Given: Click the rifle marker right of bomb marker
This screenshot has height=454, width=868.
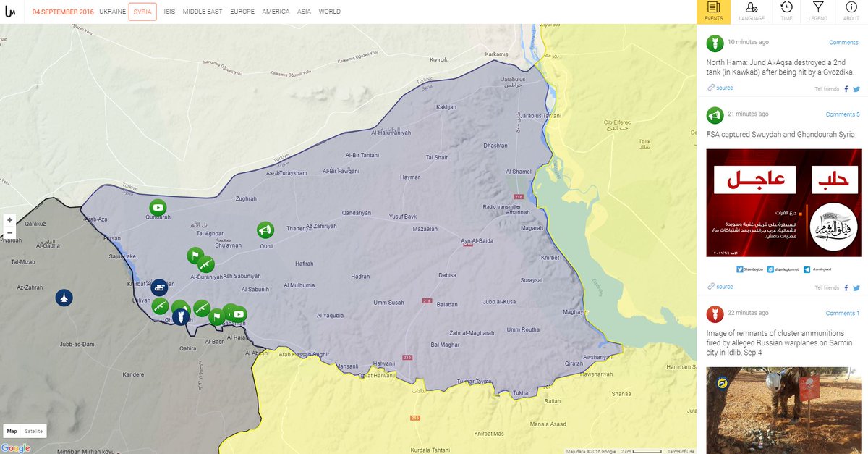Looking at the screenshot, I should [x=201, y=308].
